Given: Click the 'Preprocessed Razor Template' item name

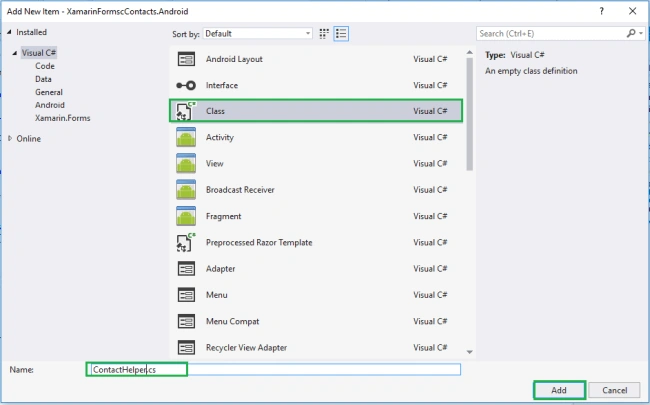Looking at the screenshot, I should tap(259, 243).
